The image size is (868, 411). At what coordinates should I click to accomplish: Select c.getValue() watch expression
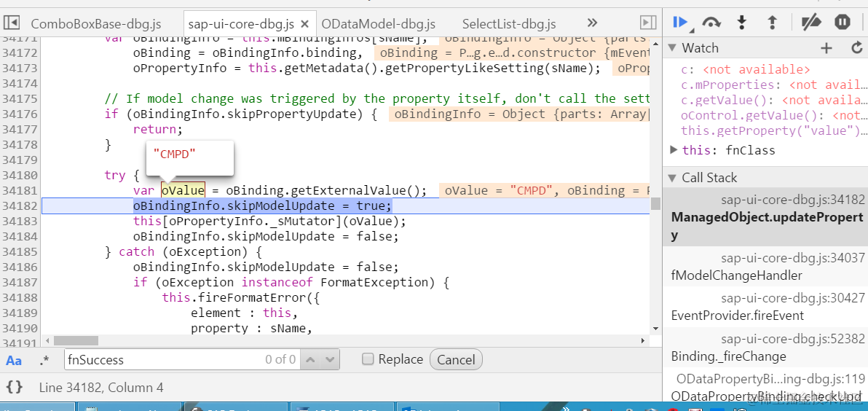coord(774,101)
